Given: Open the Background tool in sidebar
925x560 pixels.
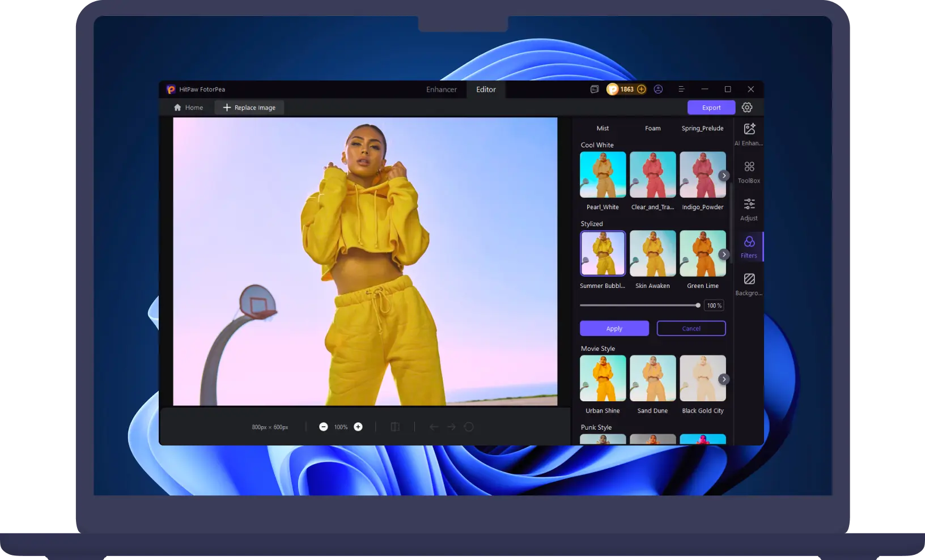Looking at the screenshot, I should pyautogui.click(x=749, y=284).
